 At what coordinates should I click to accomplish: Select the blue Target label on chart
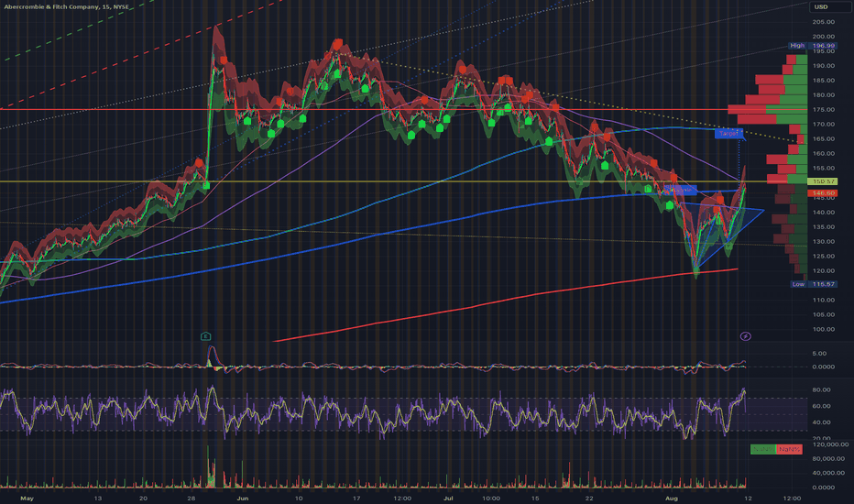tap(728, 133)
